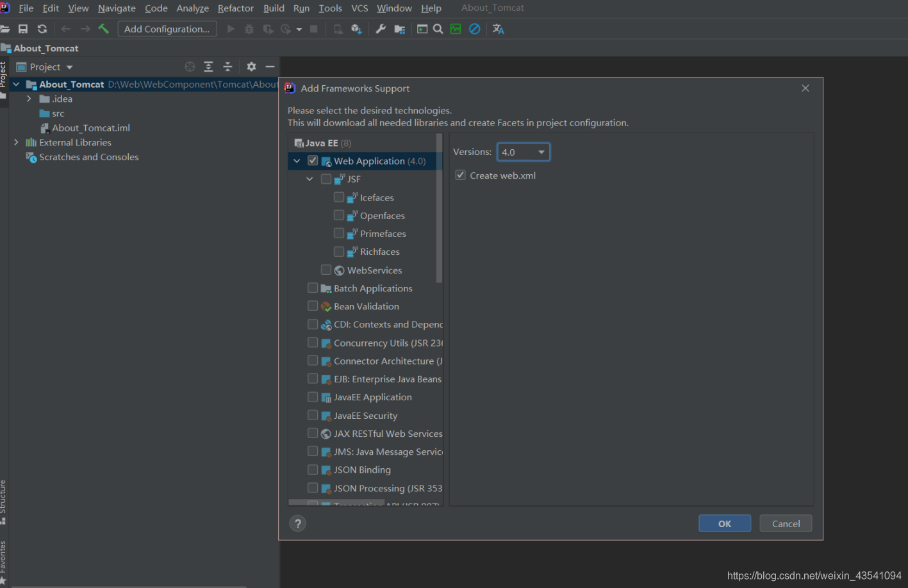This screenshot has width=908, height=588.
Task: Click the Collapse All icon in Project panel
Action: 227,67
